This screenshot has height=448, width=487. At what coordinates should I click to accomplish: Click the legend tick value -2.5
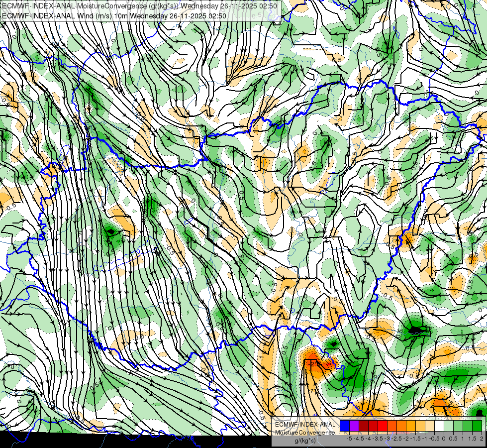(396, 439)
